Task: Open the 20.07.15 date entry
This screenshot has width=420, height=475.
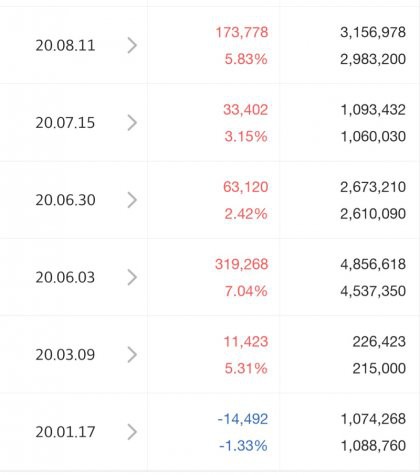Action: point(65,123)
